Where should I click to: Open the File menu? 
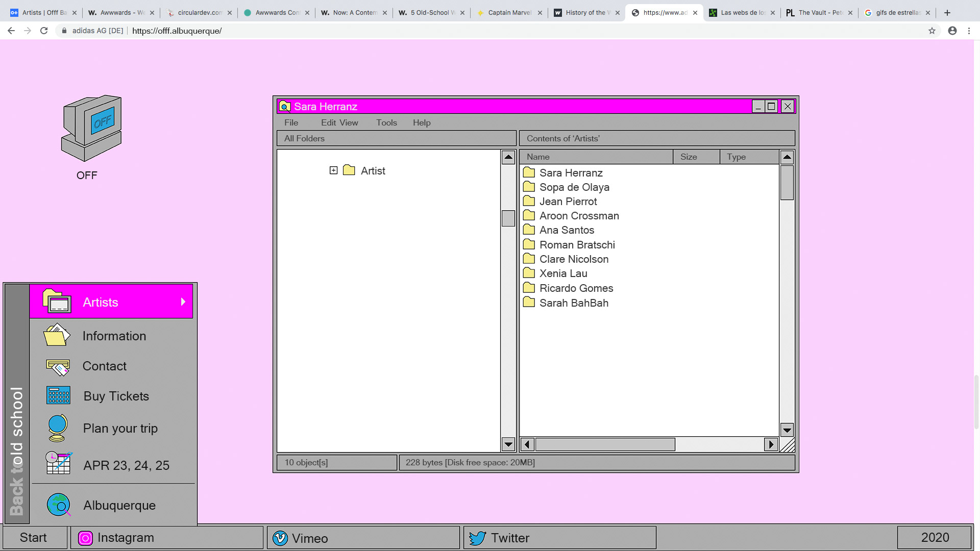(291, 122)
